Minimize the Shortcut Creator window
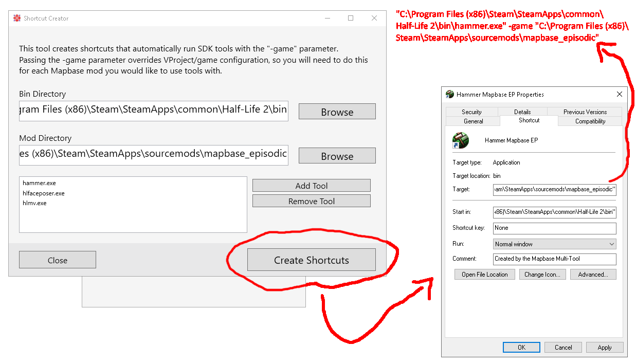Image resolution: width=636 pixels, height=364 pixels. (x=327, y=18)
